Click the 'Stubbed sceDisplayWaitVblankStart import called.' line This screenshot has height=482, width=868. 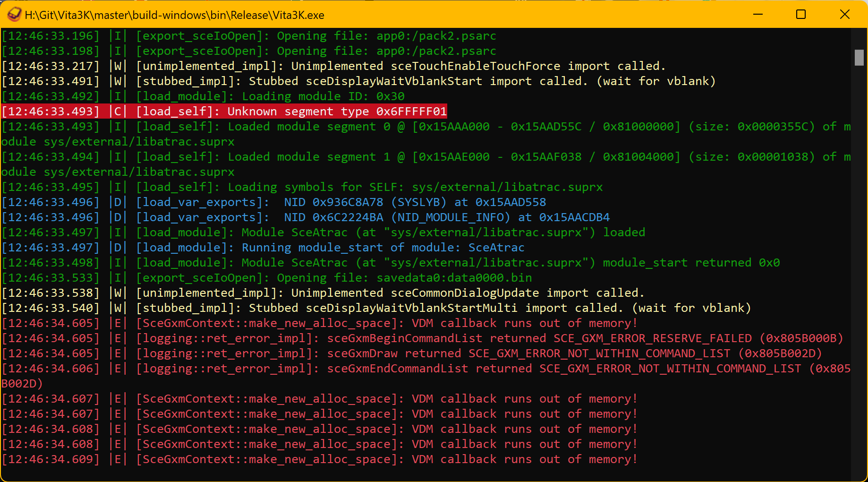tap(359, 81)
